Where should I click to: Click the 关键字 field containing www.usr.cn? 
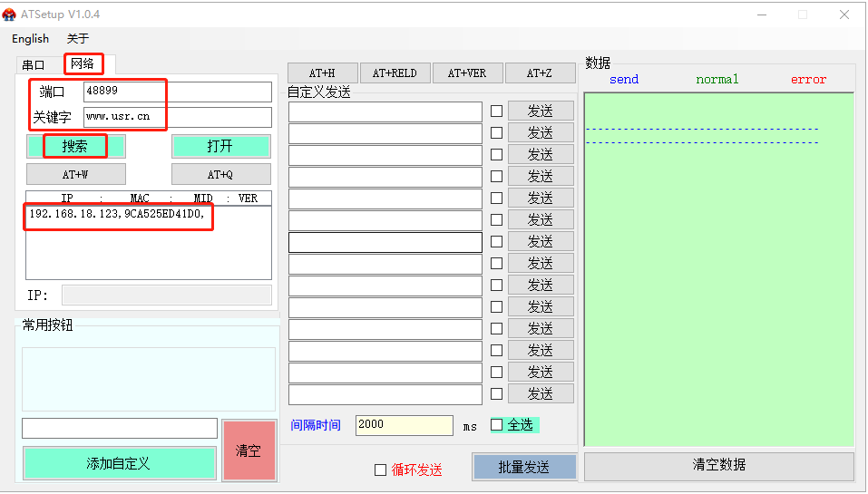coord(177,117)
